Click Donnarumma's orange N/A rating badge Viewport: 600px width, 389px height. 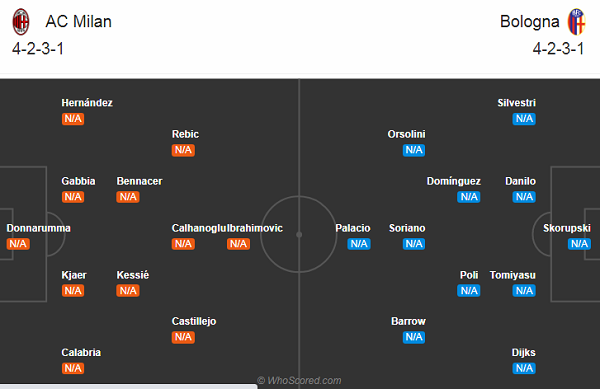(x=18, y=244)
